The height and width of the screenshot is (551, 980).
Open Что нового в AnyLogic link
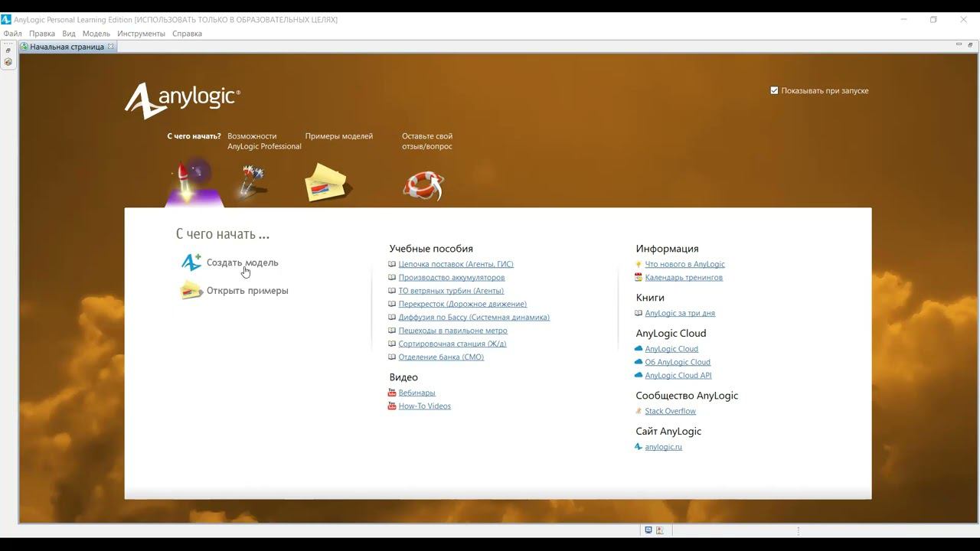[684, 264]
